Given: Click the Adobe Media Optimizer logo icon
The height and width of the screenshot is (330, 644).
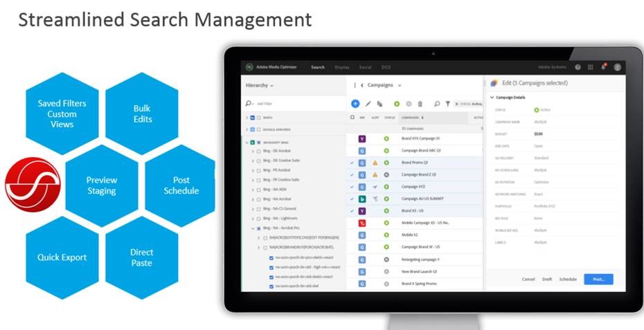Looking at the screenshot, I should 249,67.
